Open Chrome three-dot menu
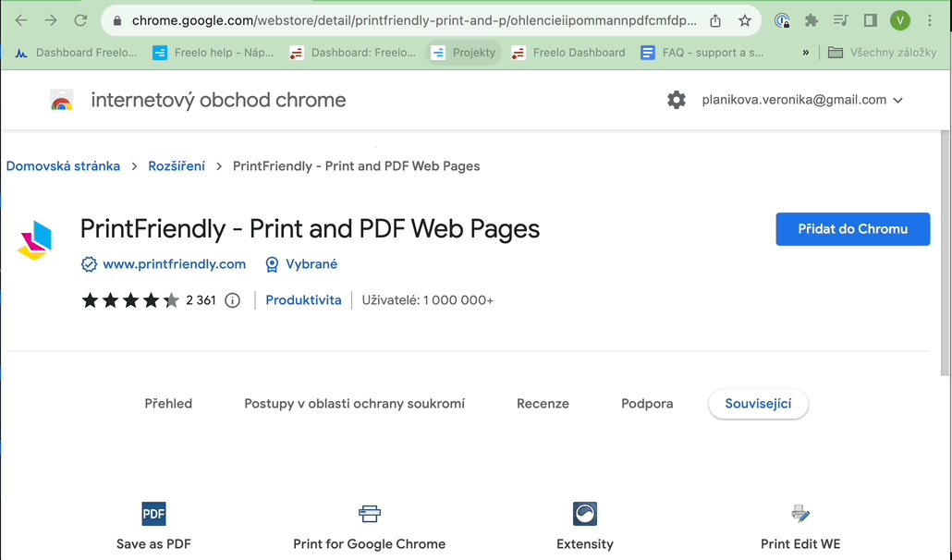Viewport: 952px width, 560px height. 930,20
